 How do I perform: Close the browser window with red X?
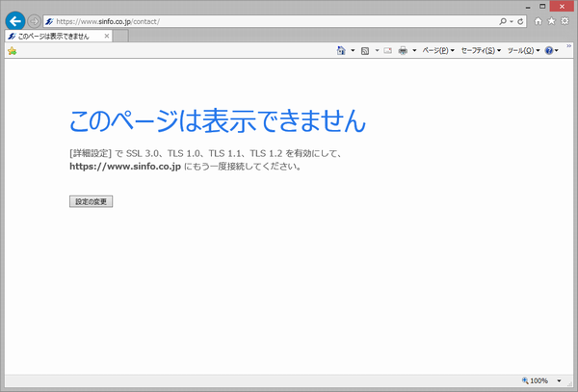(x=562, y=7)
